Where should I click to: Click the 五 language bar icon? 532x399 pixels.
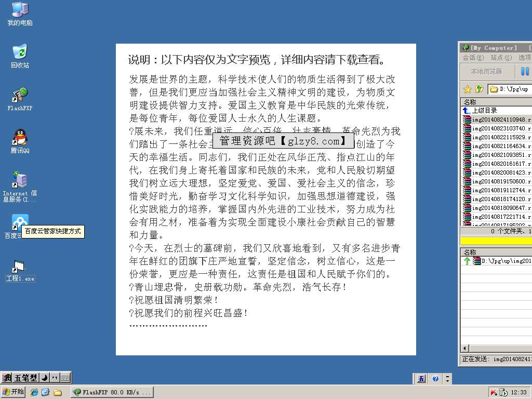[x=421, y=379]
